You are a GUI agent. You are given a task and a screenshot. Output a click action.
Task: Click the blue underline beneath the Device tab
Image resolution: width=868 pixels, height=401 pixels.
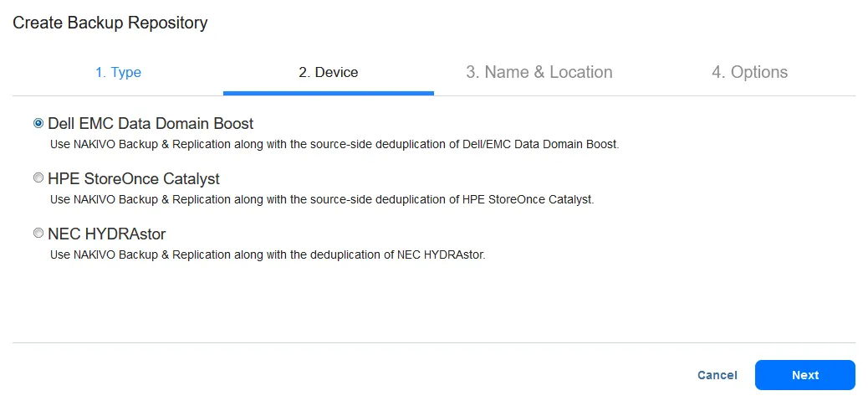328,93
